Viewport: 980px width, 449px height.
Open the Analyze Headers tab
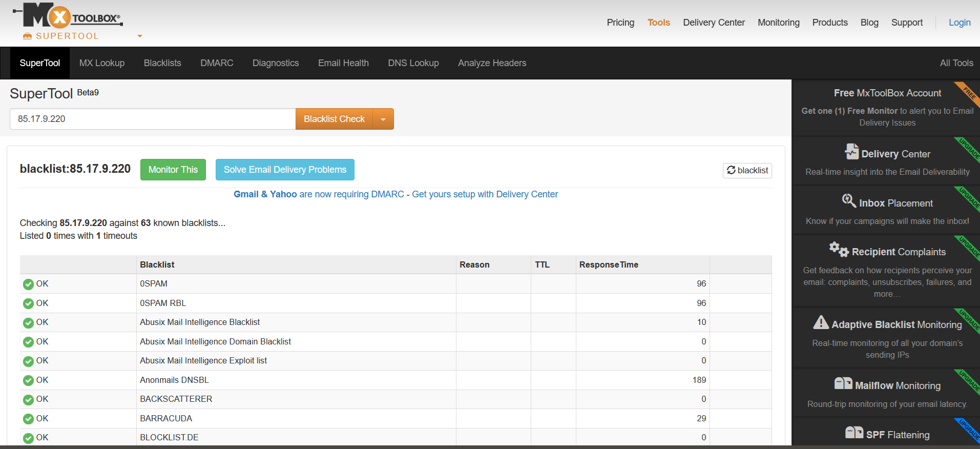tap(492, 63)
